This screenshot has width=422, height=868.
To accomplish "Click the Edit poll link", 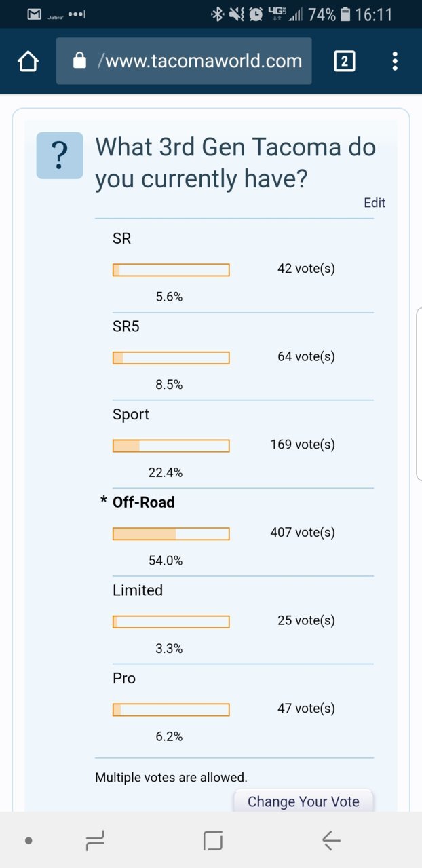I will 375,202.
